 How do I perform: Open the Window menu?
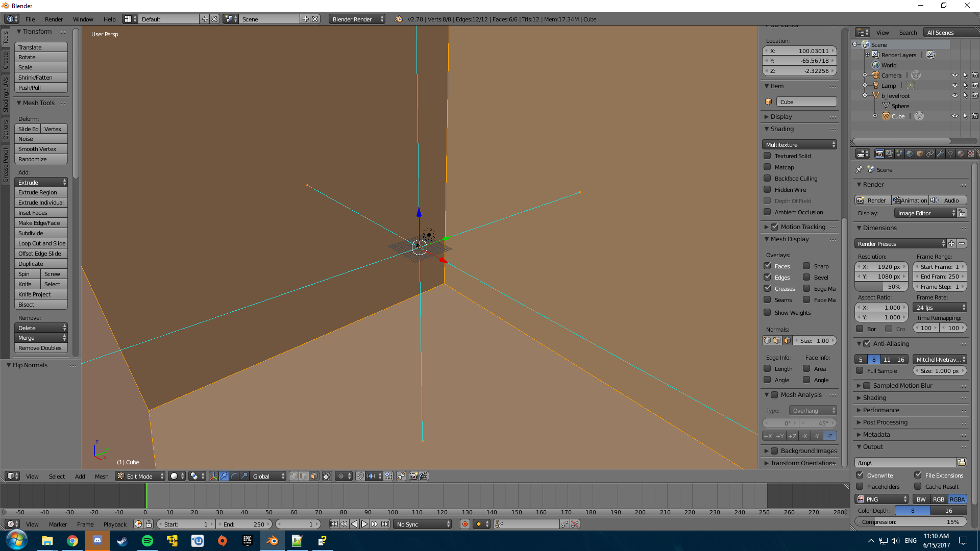tap(83, 19)
